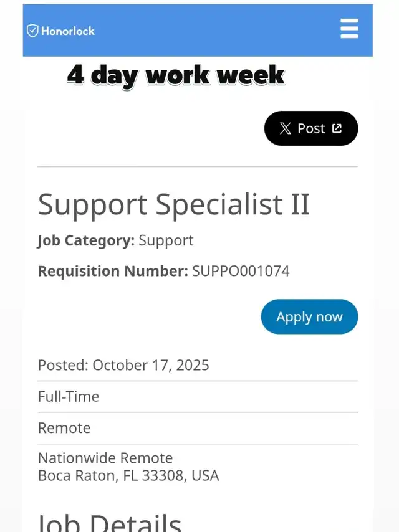The image size is (399, 532).
Task: Click the Honorlock shield logo icon
Action: coord(32,31)
